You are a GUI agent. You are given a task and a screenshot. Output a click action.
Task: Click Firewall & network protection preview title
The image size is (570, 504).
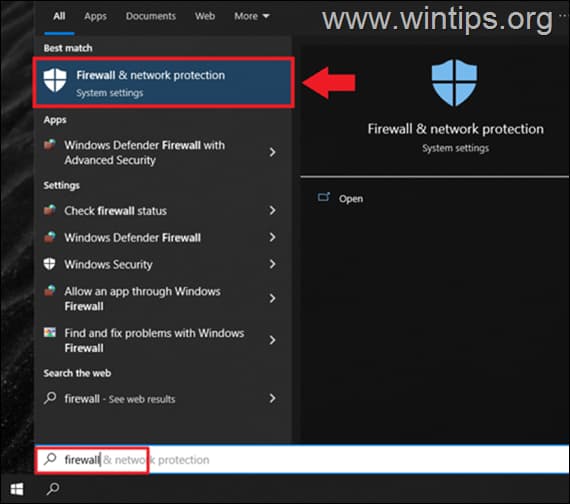(x=455, y=129)
